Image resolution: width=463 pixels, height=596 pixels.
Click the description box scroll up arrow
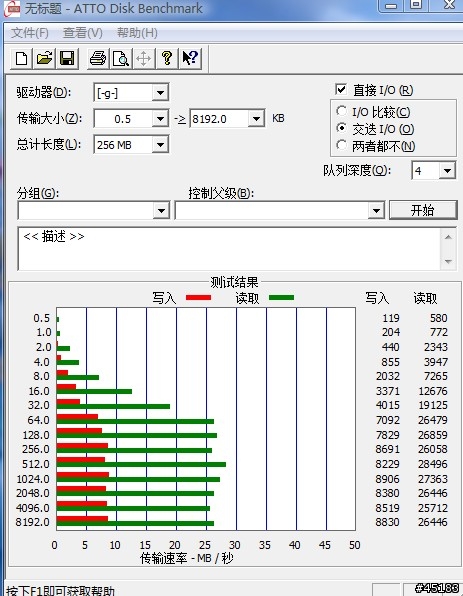(x=448, y=237)
